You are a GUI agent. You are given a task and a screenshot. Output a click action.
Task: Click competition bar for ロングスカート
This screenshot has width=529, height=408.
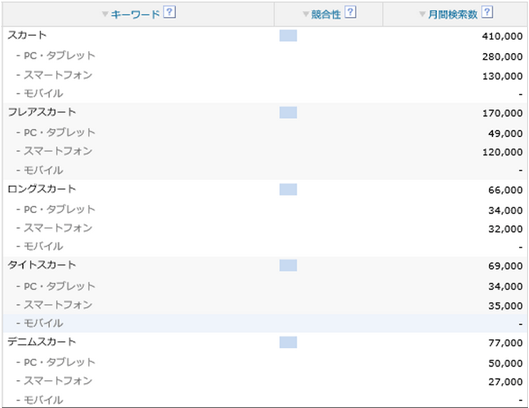[288, 190]
